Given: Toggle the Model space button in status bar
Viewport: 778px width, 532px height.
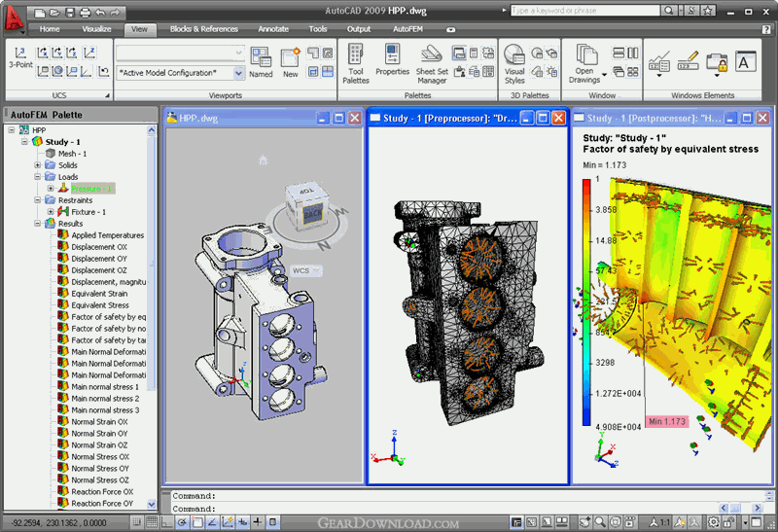Looking at the screenshot, I should [516, 521].
